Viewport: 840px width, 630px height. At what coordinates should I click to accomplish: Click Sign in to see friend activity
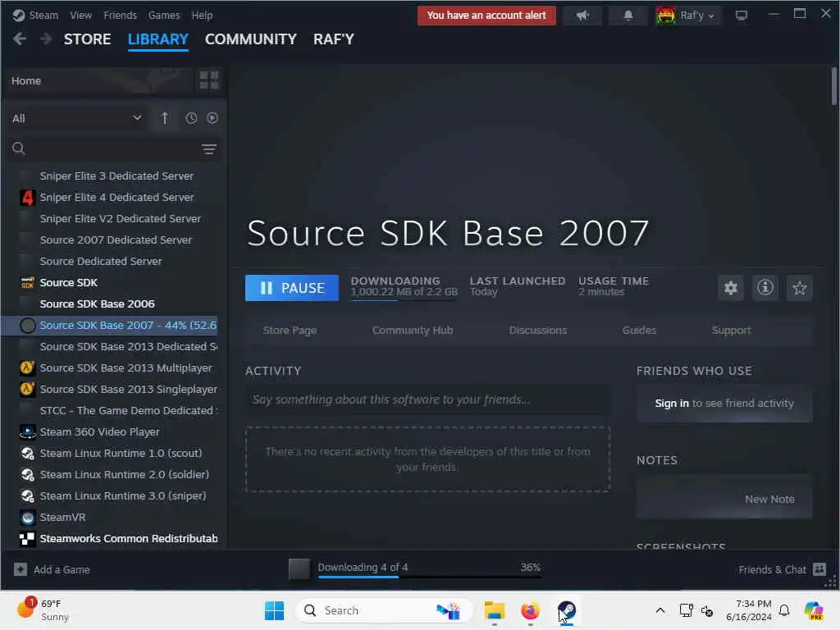(672, 403)
